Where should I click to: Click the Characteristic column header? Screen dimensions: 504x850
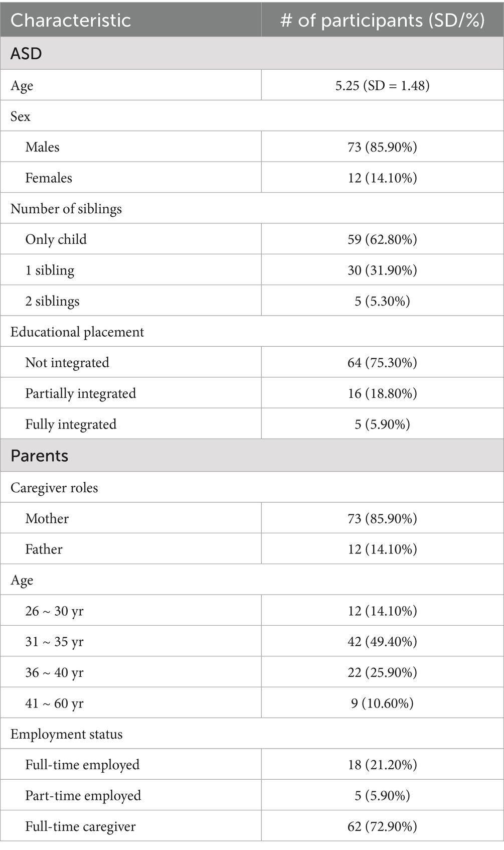pos(71,21)
